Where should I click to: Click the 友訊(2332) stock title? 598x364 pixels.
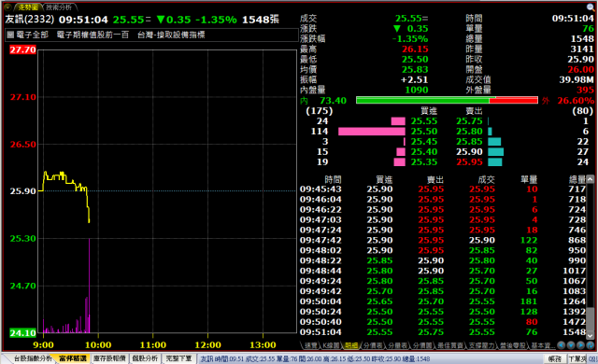click(x=30, y=19)
